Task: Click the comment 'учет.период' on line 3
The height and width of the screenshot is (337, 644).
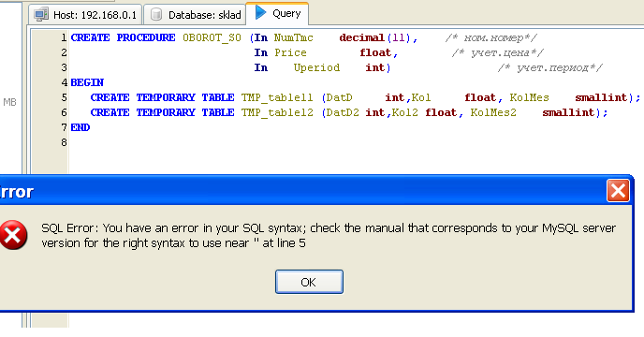Action: pos(550,67)
